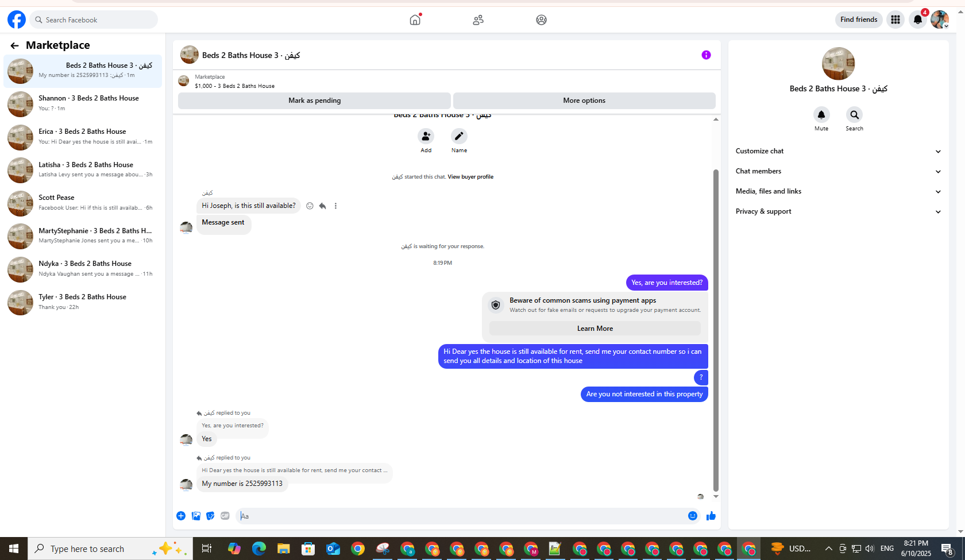
Task: Click the Aa message input box
Action: coord(461,516)
